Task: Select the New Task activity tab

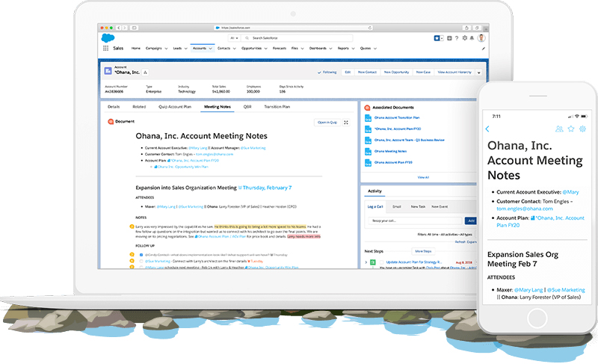Action: (x=418, y=206)
